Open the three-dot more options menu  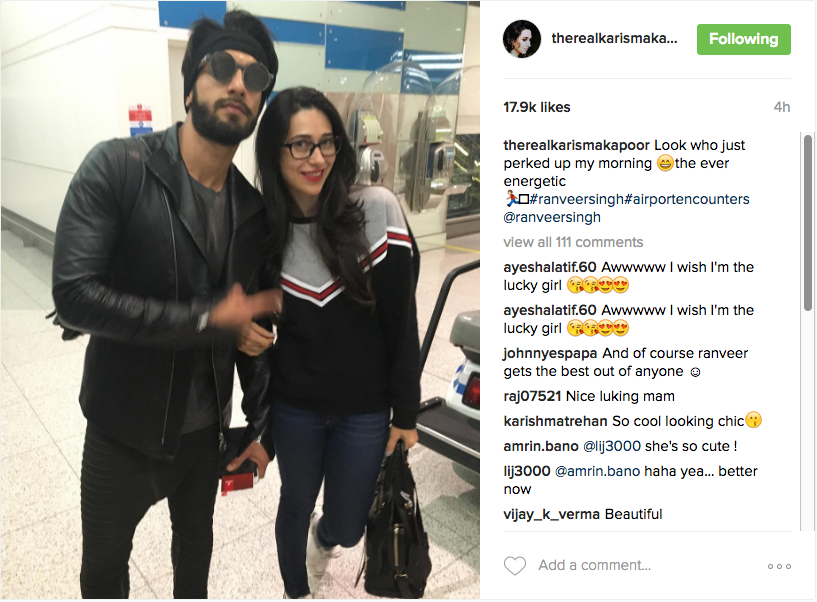pyautogui.click(x=779, y=566)
